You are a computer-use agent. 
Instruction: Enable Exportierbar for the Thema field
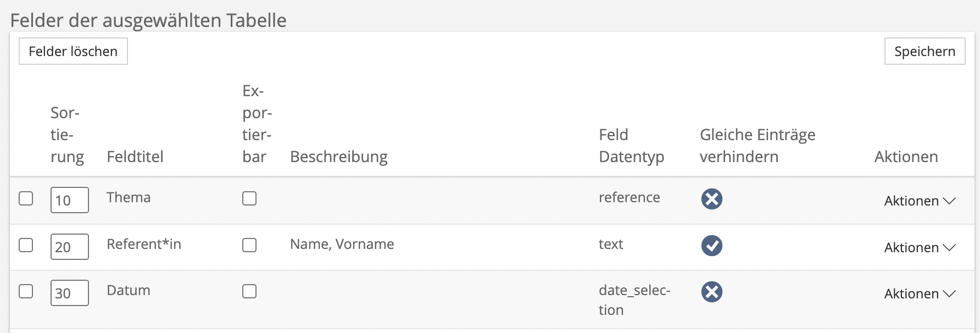click(249, 198)
